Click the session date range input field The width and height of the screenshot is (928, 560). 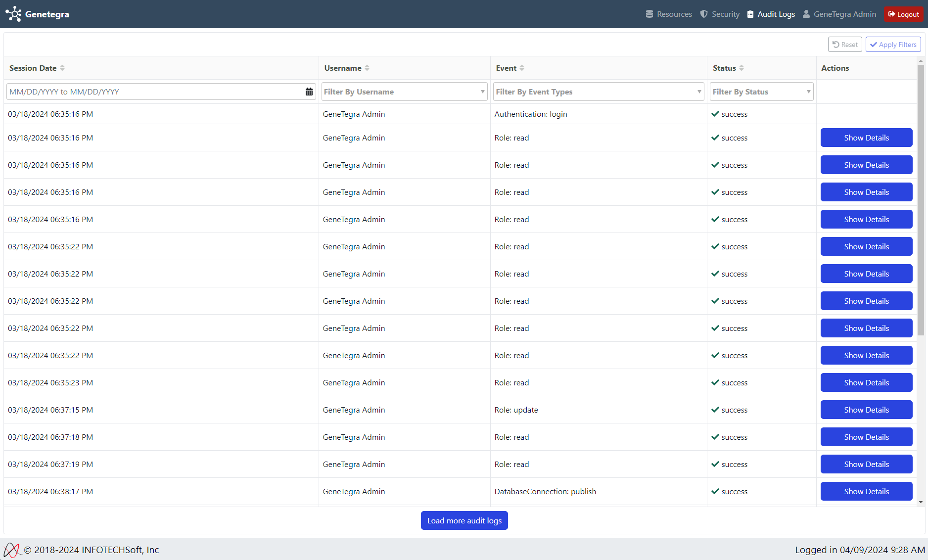click(x=154, y=92)
